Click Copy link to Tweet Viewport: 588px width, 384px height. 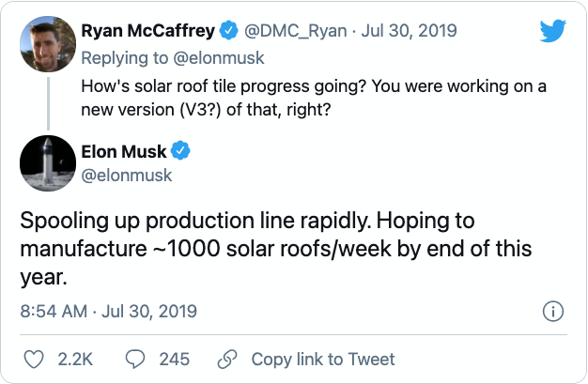point(322,359)
